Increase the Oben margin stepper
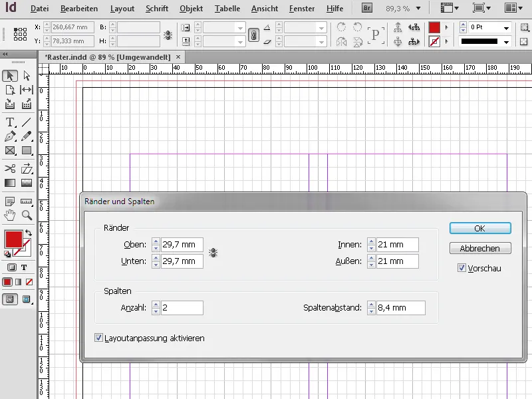 click(x=156, y=241)
